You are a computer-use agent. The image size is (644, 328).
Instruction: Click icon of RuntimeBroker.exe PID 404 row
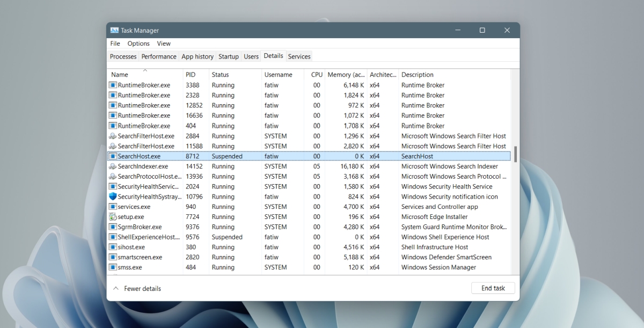tap(113, 126)
